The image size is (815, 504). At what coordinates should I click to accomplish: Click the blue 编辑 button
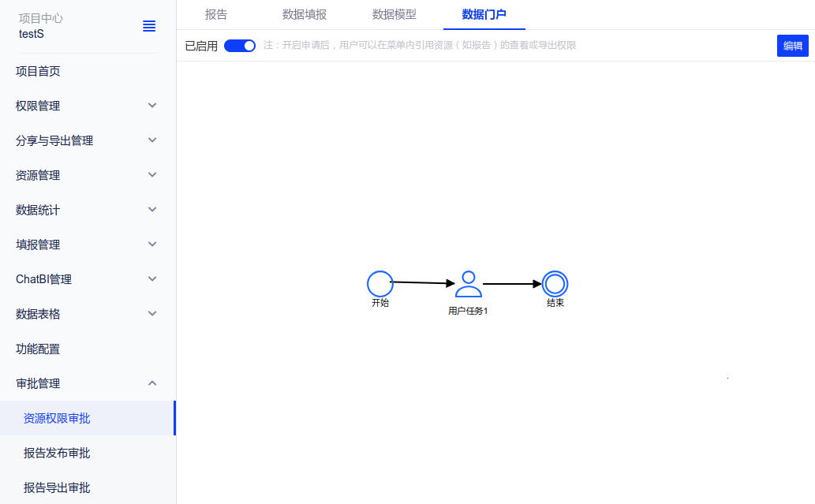tap(792, 46)
